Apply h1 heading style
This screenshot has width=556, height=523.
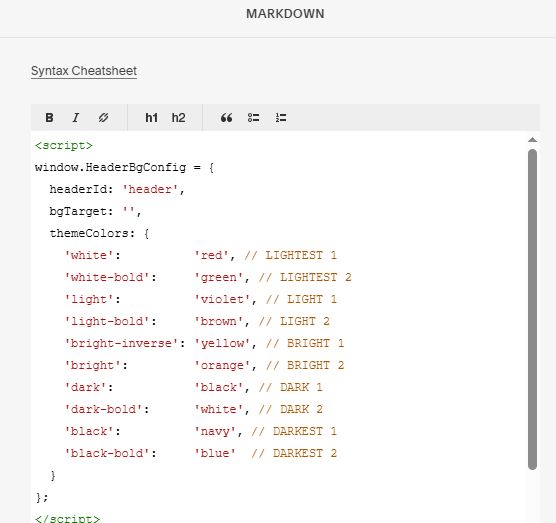(151, 118)
